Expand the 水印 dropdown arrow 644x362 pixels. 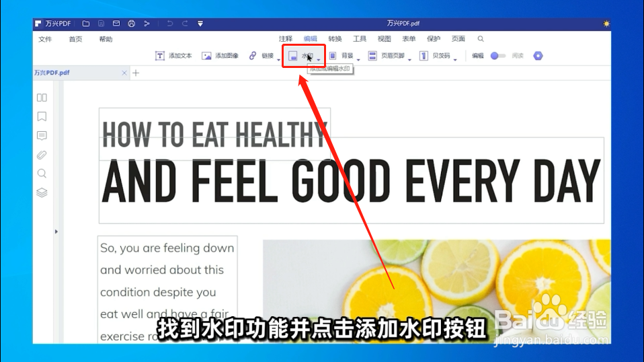pos(319,60)
